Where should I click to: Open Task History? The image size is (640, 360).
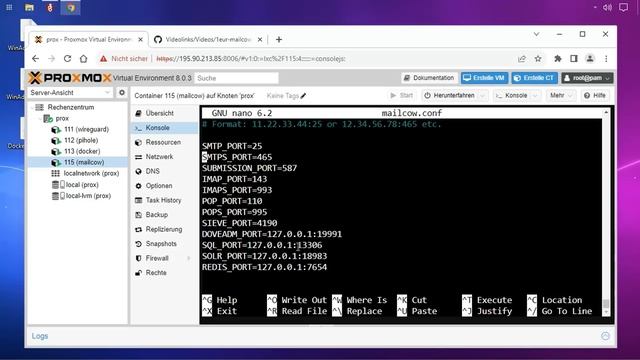point(163,200)
